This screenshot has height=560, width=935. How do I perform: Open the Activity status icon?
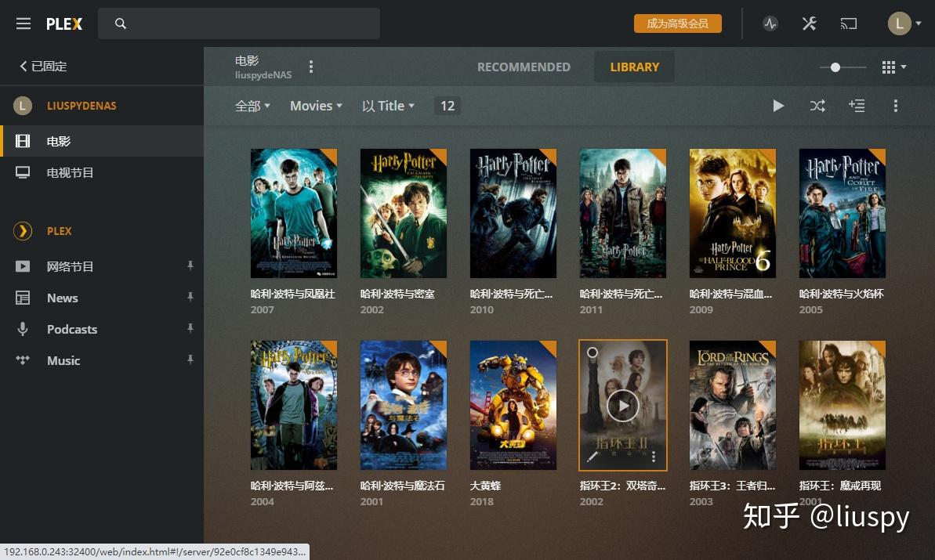click(x=770, y=23)
